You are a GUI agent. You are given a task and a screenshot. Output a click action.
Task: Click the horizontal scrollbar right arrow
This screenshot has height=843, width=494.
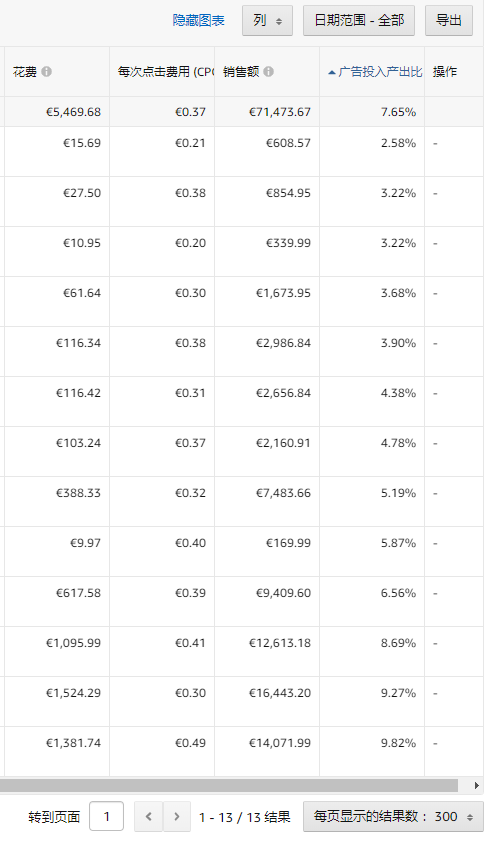point(477,785)
